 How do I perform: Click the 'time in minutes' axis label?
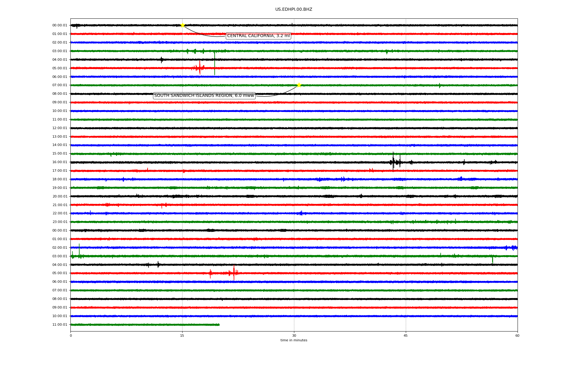[294, 340]
